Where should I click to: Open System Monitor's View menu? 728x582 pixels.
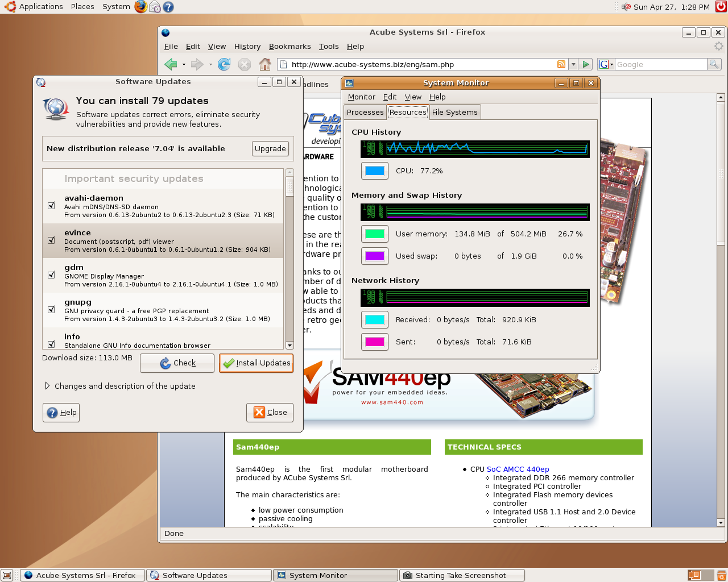(x=413, y=97)
